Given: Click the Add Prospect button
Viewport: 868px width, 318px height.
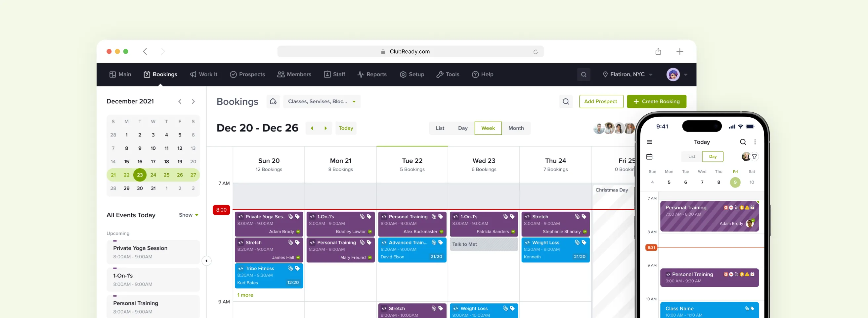Looking at the screenshot, I should [x=601, y=101].
